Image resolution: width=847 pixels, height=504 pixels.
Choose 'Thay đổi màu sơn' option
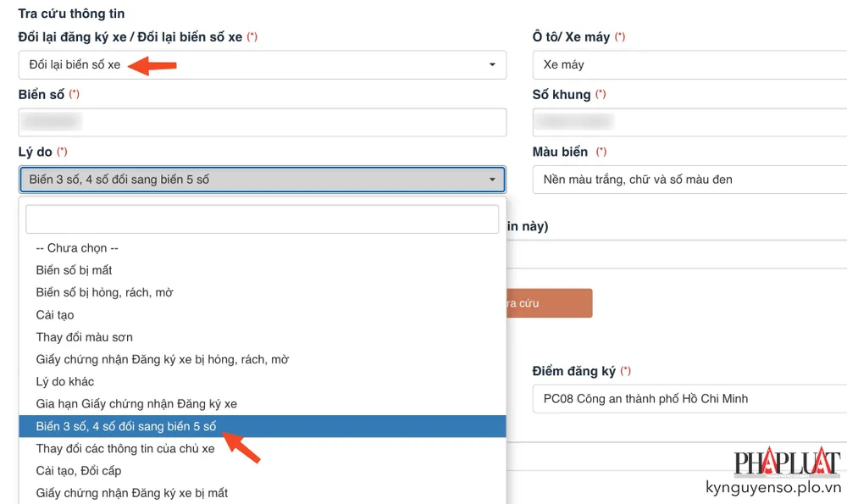click(85, 337)
